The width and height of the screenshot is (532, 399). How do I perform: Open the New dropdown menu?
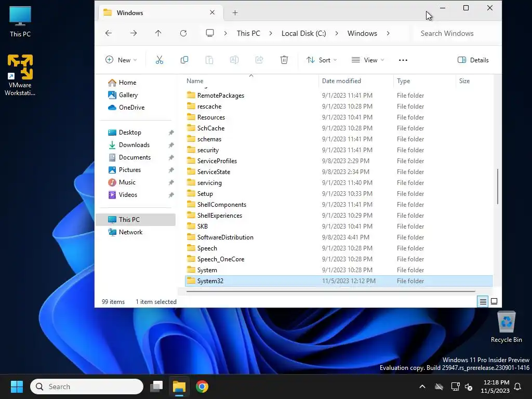point(121,60)
